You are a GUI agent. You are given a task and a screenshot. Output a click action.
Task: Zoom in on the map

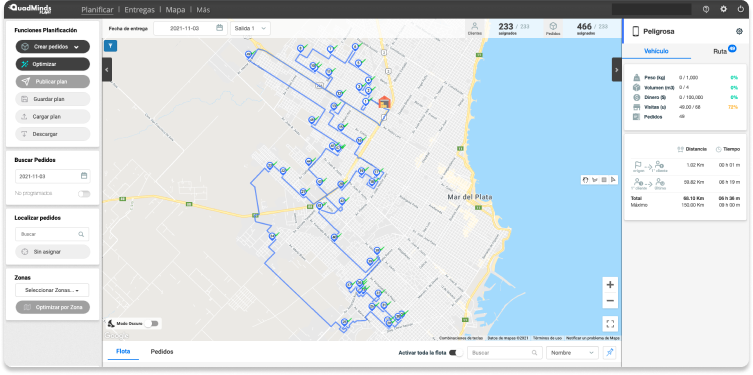610,285
